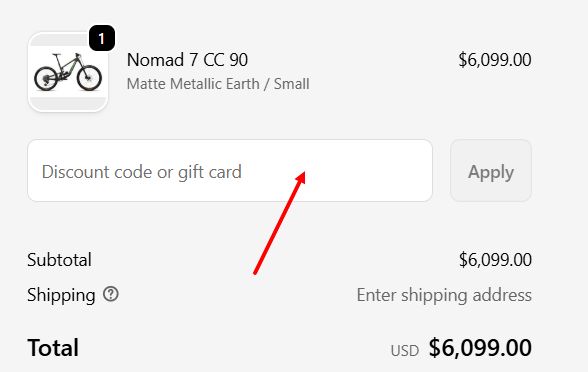This screenshot has width=588, height=372.
Task: Click the Matte Metallic Earth color text
Action: coord(193,84)
